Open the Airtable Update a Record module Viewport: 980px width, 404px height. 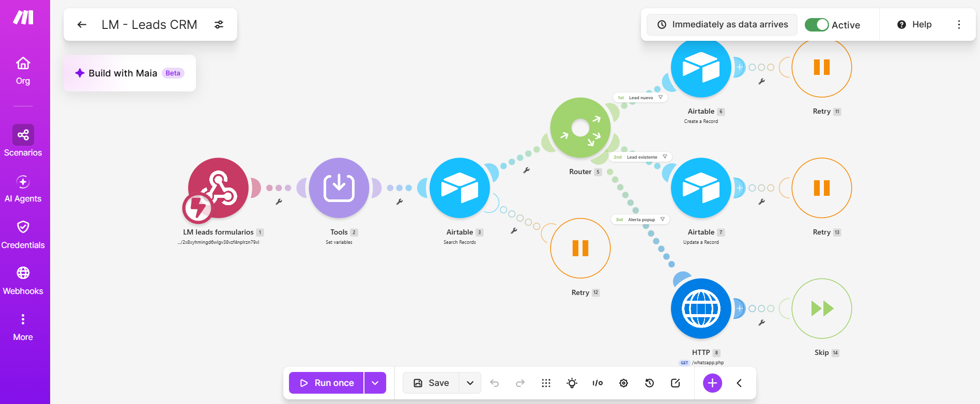click(701, 188)
